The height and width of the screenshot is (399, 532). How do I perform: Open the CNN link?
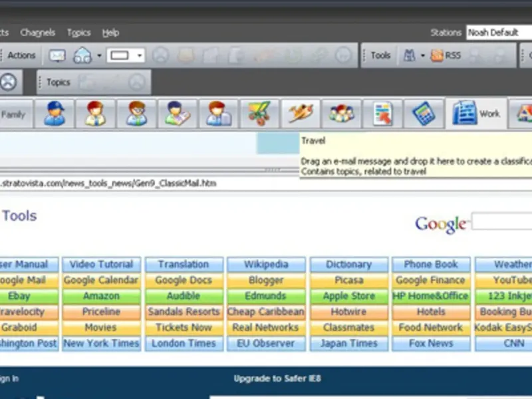pyautogui.click(x=503, y=343)
